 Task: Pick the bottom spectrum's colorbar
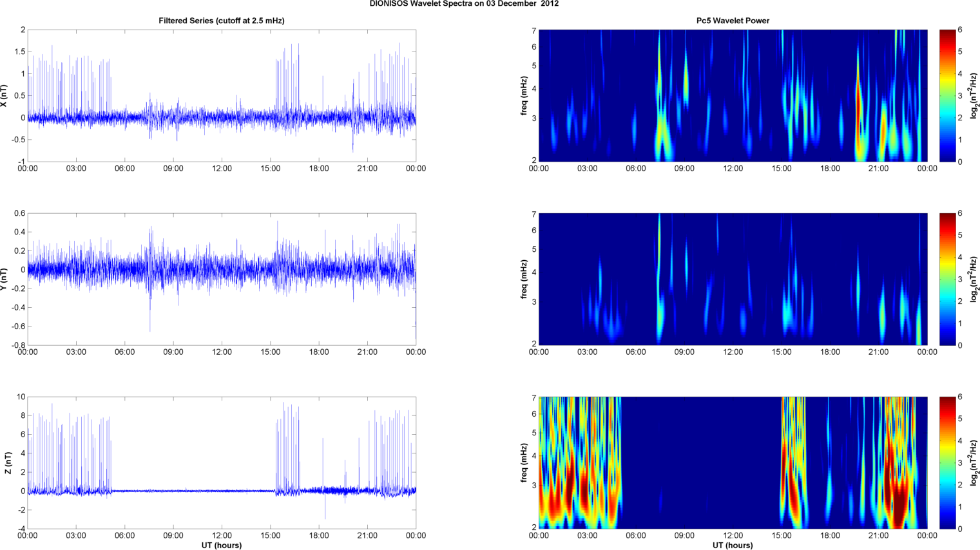[x=947, y=462]
